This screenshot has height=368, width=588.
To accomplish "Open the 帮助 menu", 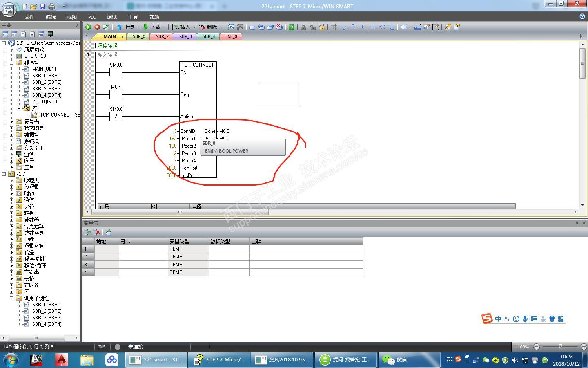I will 154,17.
